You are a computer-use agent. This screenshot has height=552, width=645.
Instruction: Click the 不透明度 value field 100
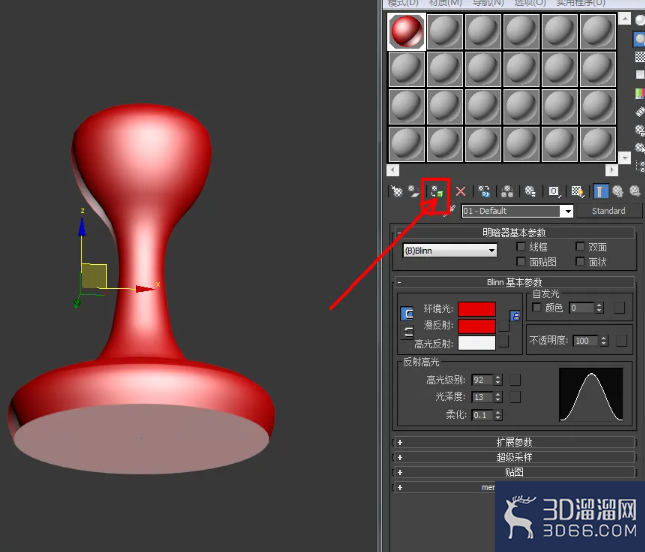(x=586, y=341)
